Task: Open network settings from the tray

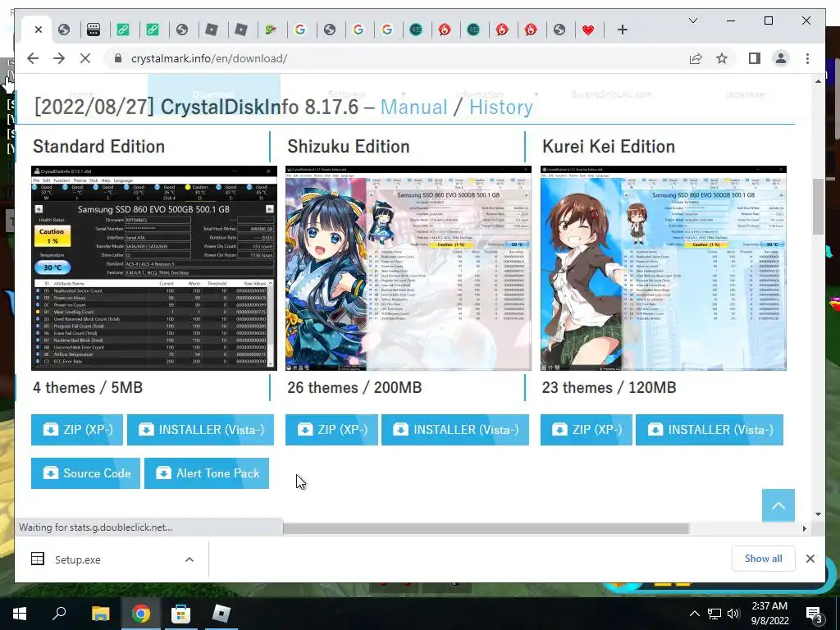Action: 714,614
